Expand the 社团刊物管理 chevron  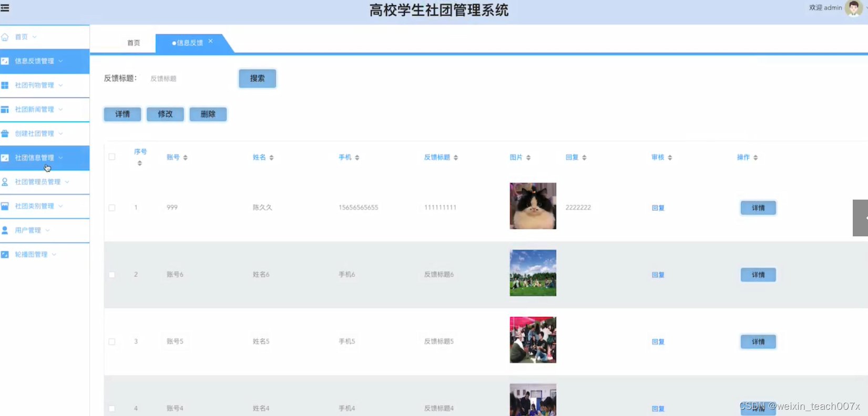pyautogui.click(x=61, y=85)
